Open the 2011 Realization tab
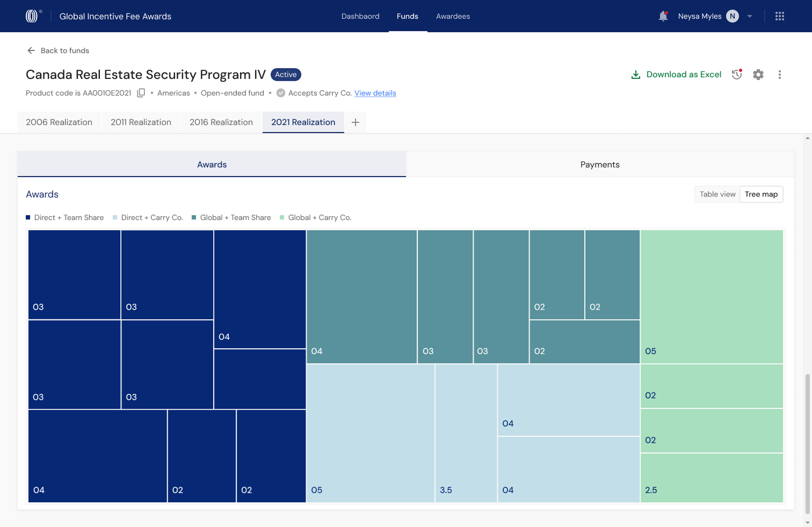This screenshot has width=812, height=527. (141, 122)
